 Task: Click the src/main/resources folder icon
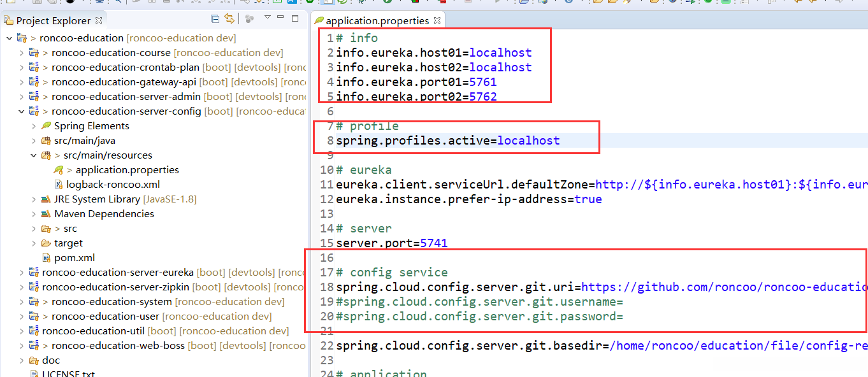(46, 155)
